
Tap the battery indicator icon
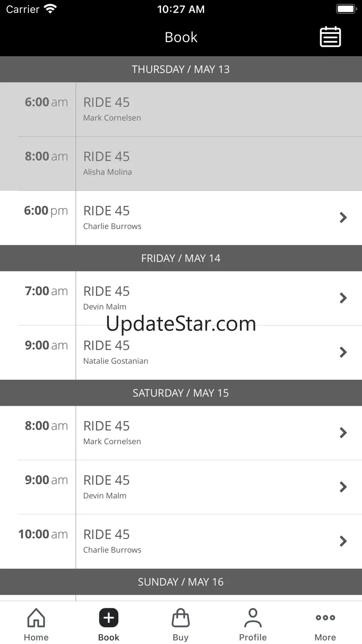pos(345,9)
